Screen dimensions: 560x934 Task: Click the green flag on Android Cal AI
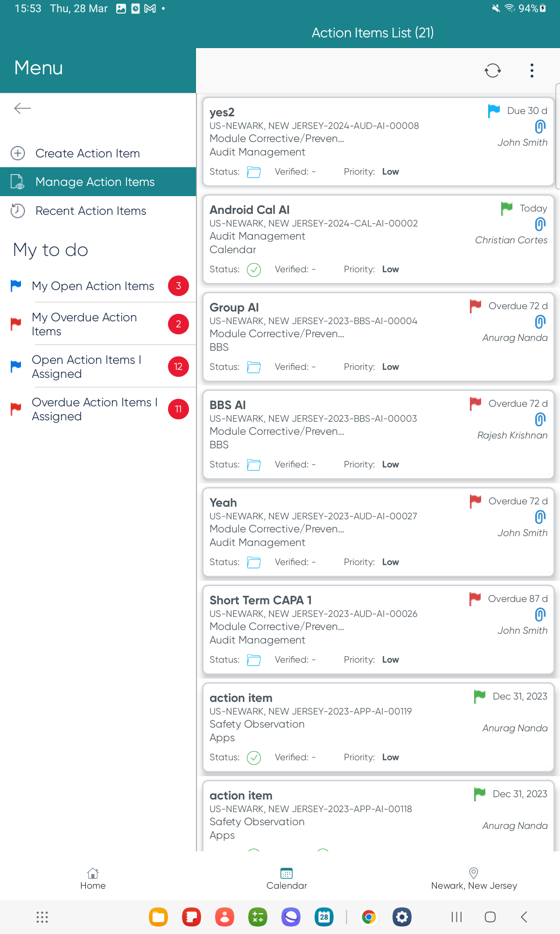click(x=506, y=209)
